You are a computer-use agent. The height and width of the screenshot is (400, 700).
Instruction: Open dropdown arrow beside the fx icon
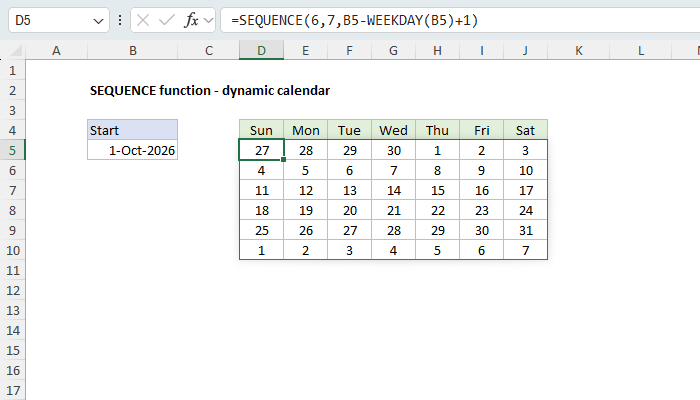[x=208, y=20]
